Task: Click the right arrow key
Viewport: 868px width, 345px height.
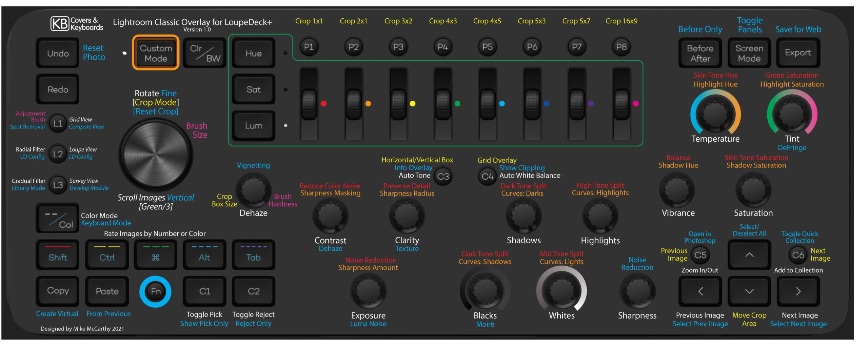Action: pyautogui.click(x=798, y=291)
